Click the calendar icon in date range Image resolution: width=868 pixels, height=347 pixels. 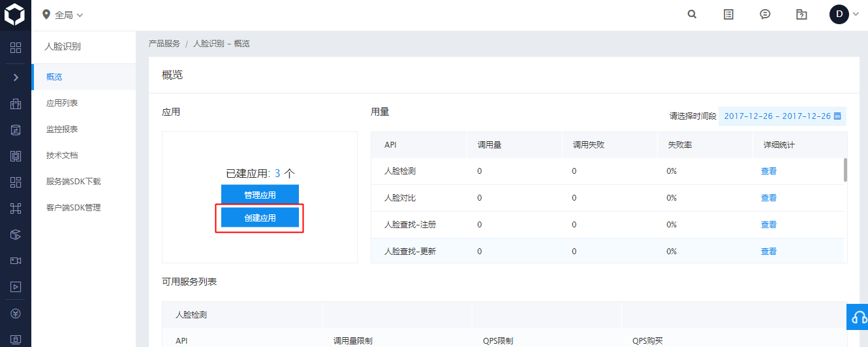tap(838, 116)
